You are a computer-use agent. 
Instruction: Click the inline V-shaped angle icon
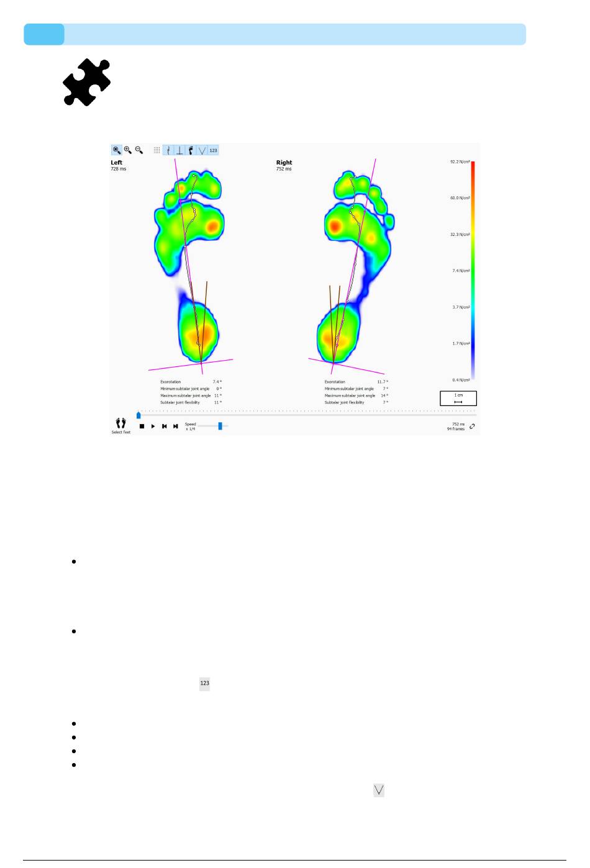tap(379, 790)
